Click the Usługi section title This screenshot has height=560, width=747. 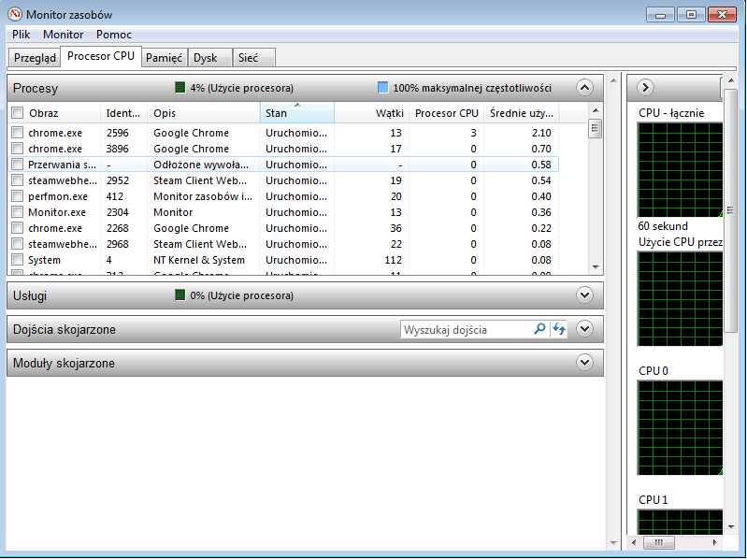(x=30, y=295)
